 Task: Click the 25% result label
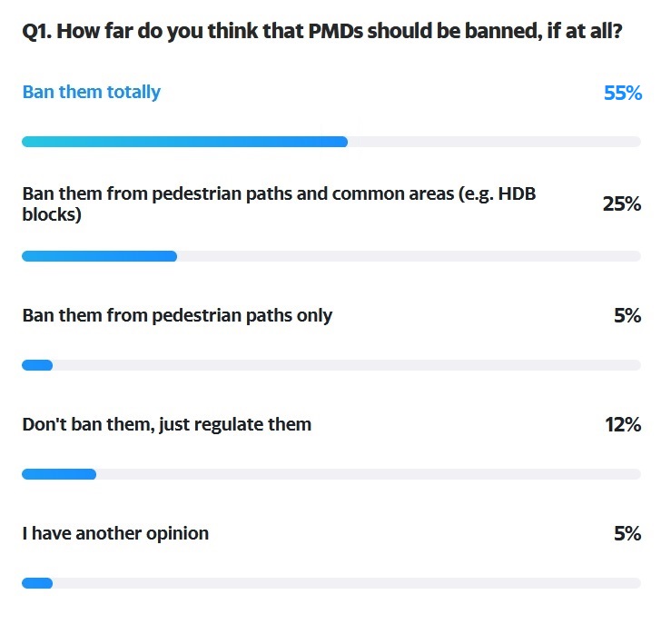[x=622, y=203]
